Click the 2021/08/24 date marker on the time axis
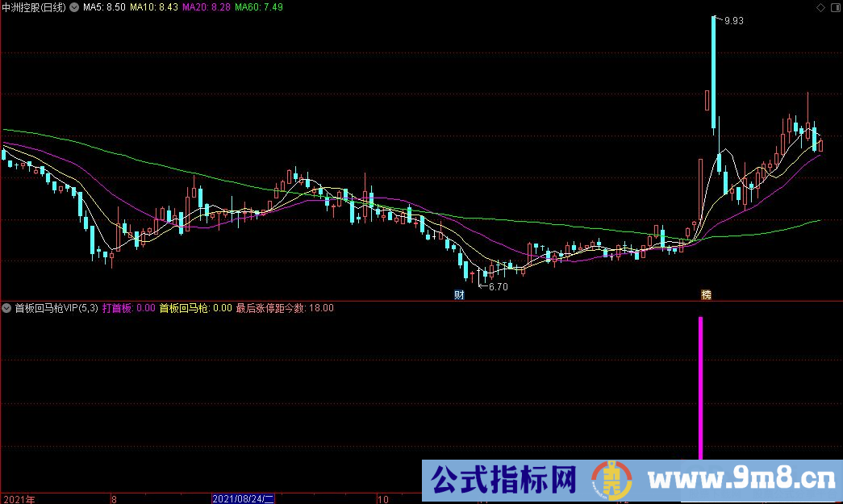The image size is (843, 504). (x=244, y=499)
